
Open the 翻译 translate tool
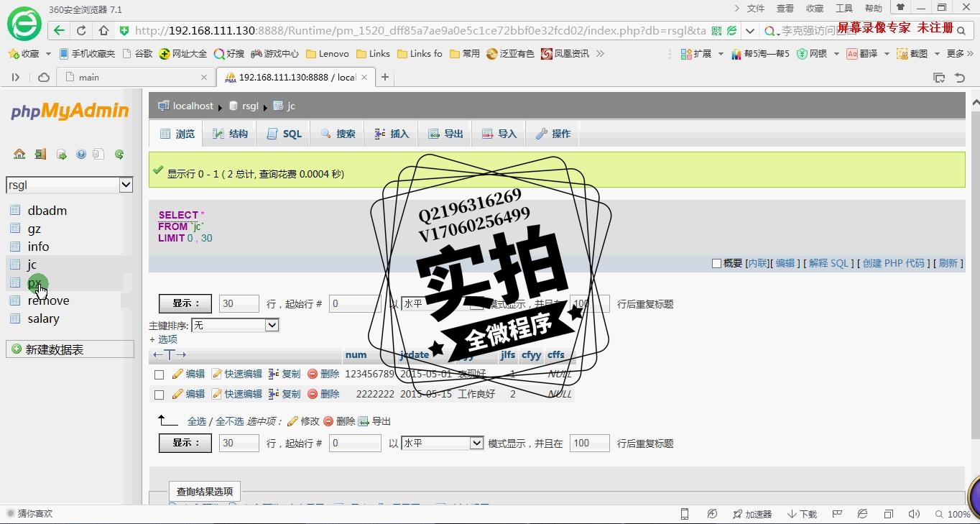pyautogui.click(x=861, y=54)
